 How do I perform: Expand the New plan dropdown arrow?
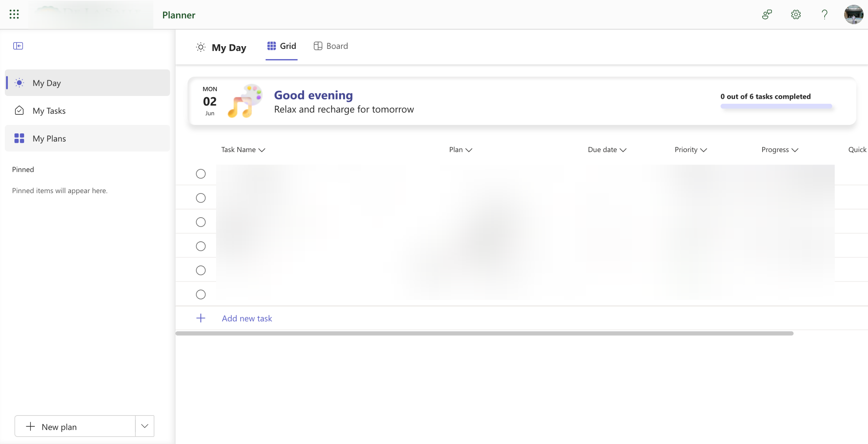point(144,426)
